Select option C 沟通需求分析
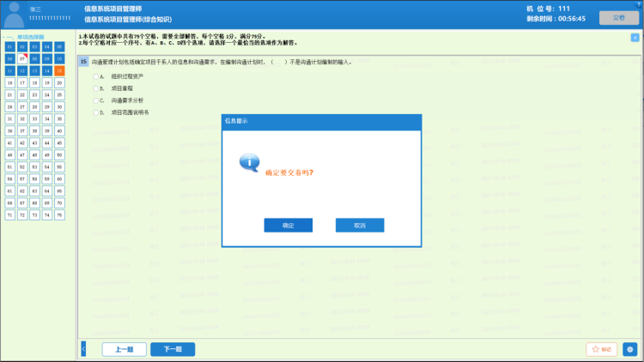Image resolution: width=644 pixels, height=362 pixels. pos(95,100)
